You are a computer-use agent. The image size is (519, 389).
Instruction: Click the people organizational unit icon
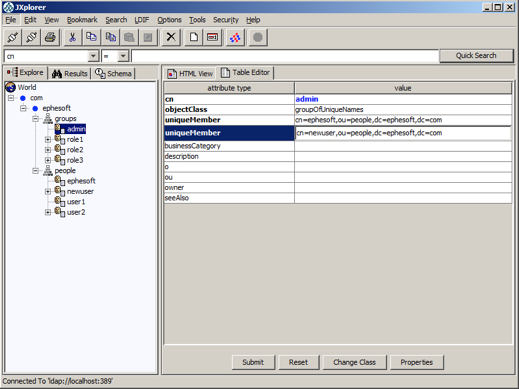pyautogui.click(x=48, y=170)
